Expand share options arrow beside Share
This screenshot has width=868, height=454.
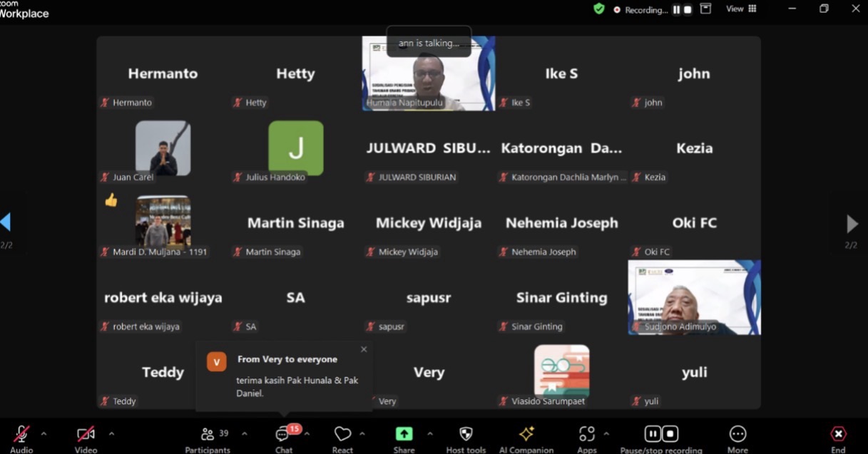coord(429,433)
